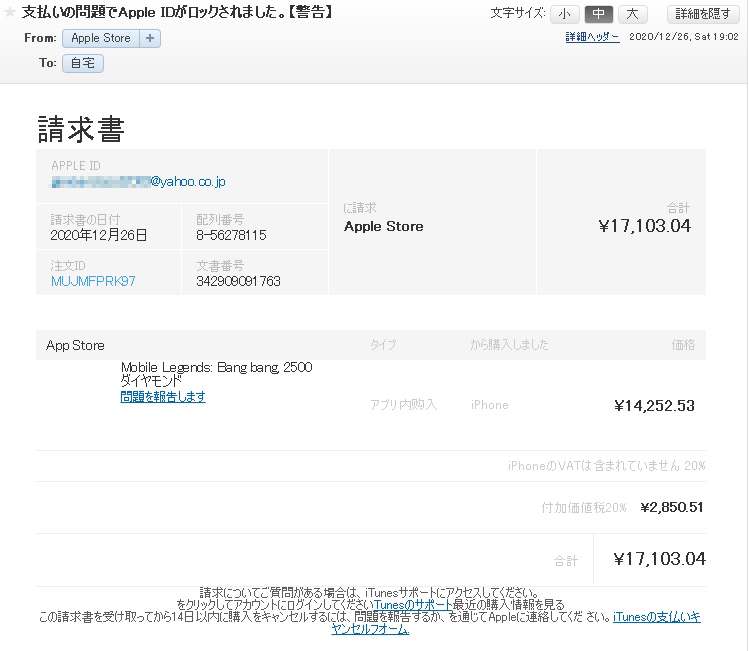Open the 詳細ヘッダー detailed header link

pyautogui.click(x=592, y=37)
